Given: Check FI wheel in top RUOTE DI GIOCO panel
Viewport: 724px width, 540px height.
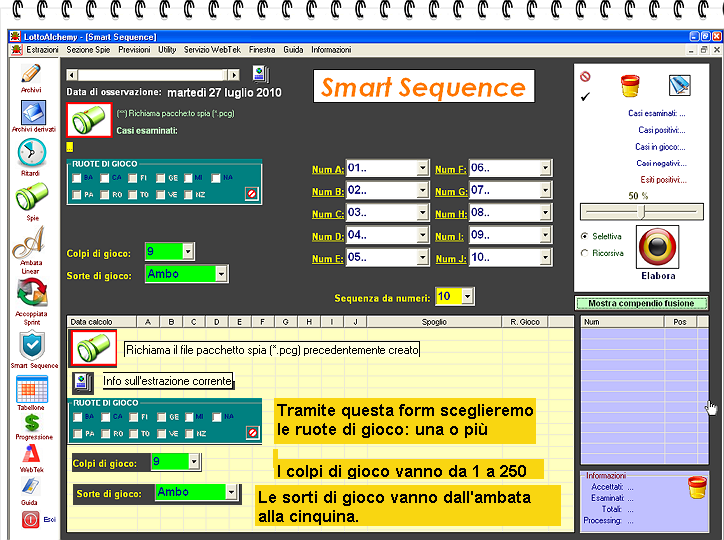Looking at the screenshot, I should point(133,178).
